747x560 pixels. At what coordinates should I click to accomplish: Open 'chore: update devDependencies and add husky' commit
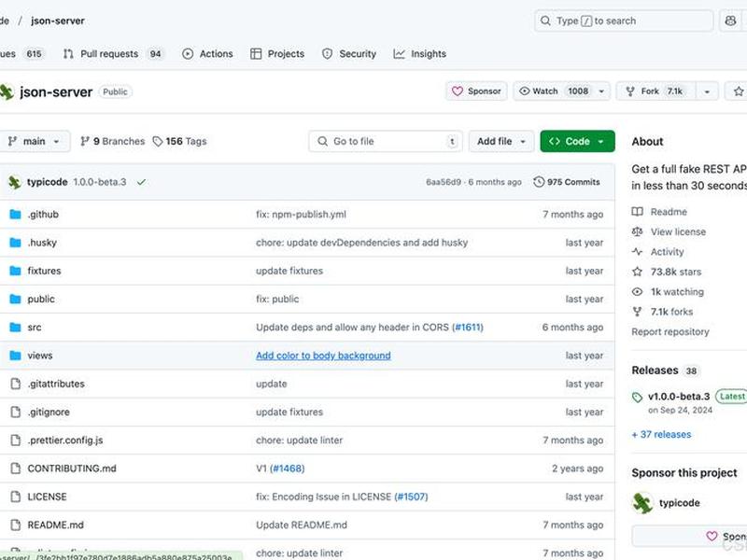[362, 243]
